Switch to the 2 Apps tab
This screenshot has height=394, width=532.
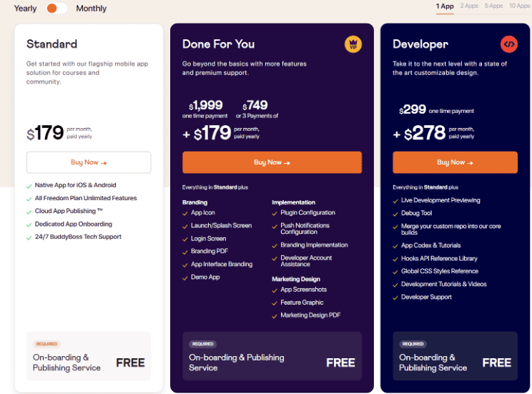pos(469,6)
